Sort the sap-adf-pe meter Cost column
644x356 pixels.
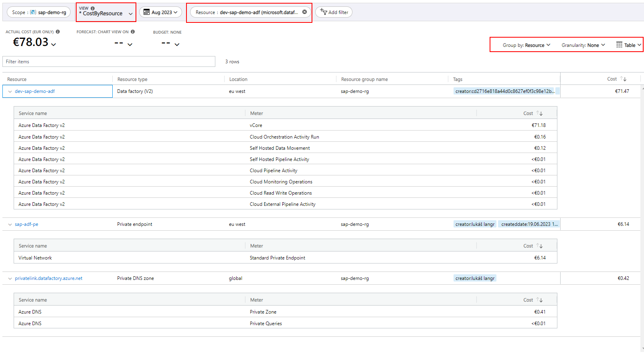[539, 246]
